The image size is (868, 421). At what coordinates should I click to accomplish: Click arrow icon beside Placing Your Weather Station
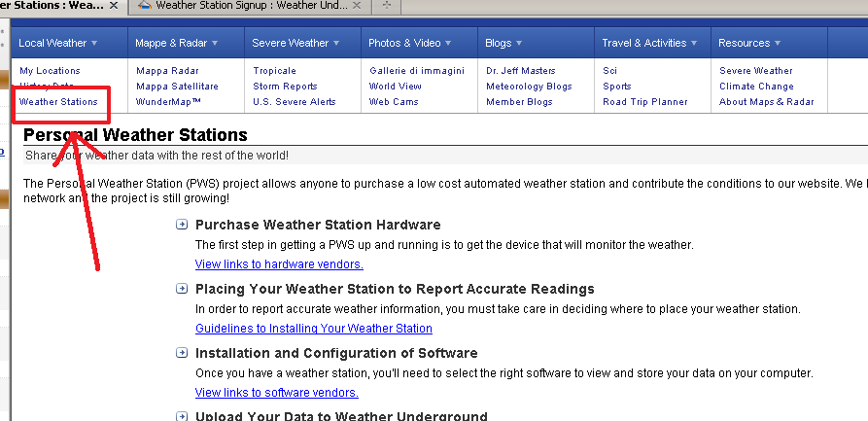181,289
